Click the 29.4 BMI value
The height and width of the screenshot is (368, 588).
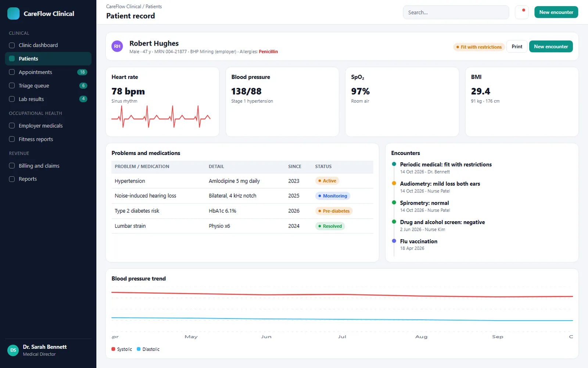(x=480, y=91)
